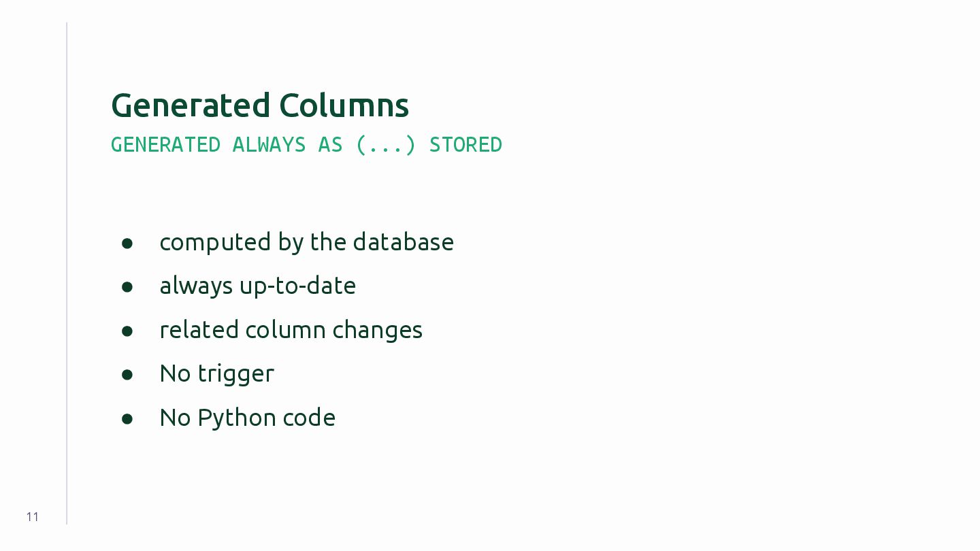The height and width of the screenshot is (551, 980).
Task: Select the 'related column changes' bullet text
Action: [x=291, y=330]
